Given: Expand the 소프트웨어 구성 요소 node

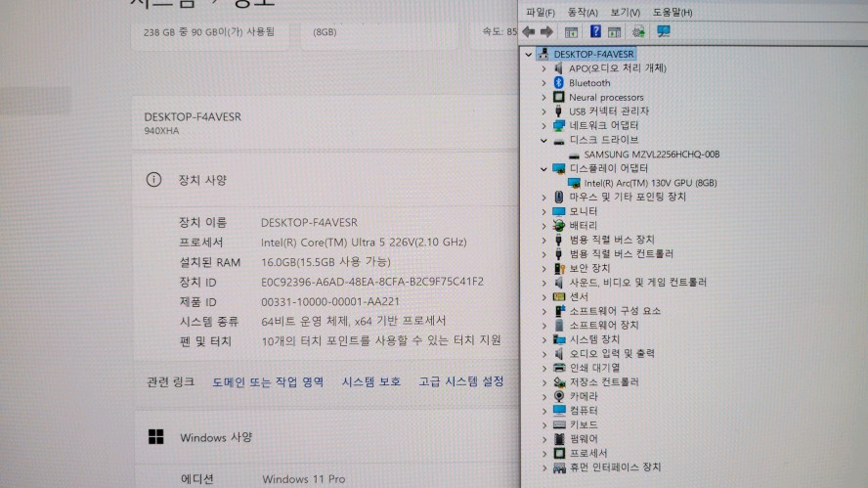Looking at the screenshot, I should pyautogui.click(x=544, y=311).
